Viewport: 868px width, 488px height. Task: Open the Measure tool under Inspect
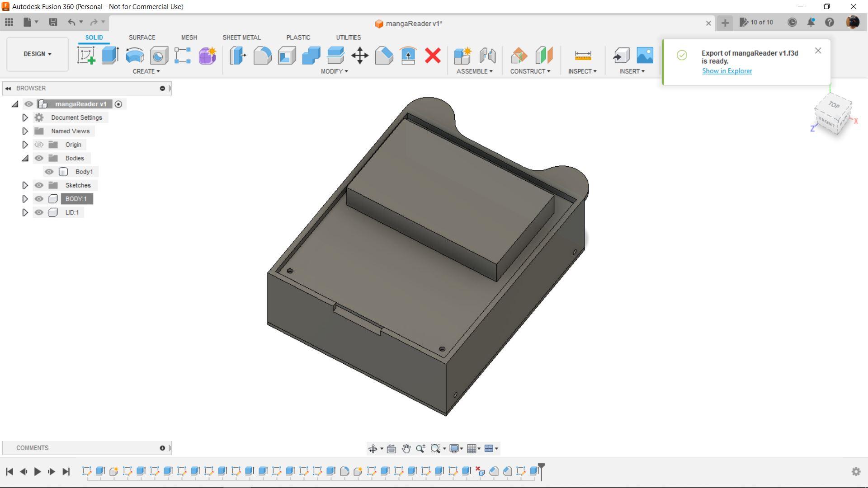click(x=583, y=56)
